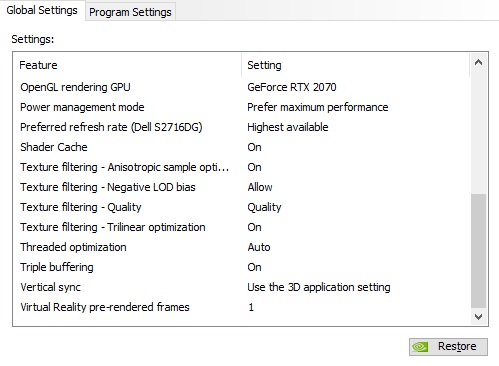
Task: Click the Restore button
Action: 448,347
